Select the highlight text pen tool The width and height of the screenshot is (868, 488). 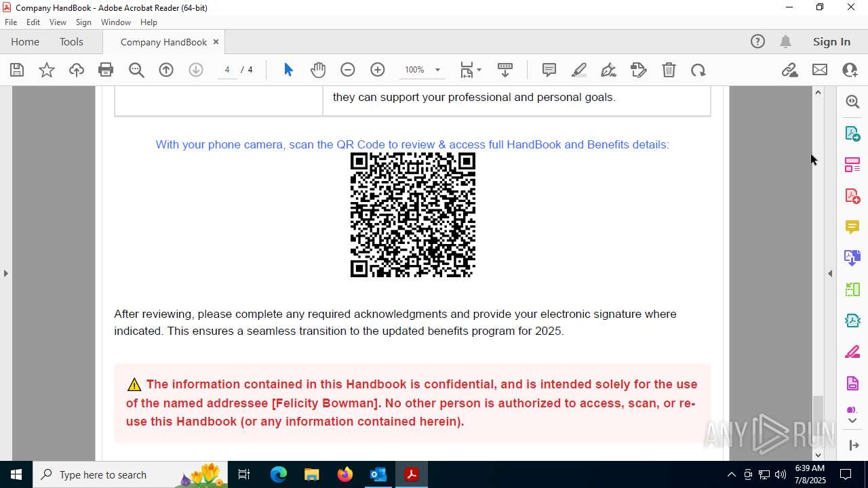click(x=579, y=70)
